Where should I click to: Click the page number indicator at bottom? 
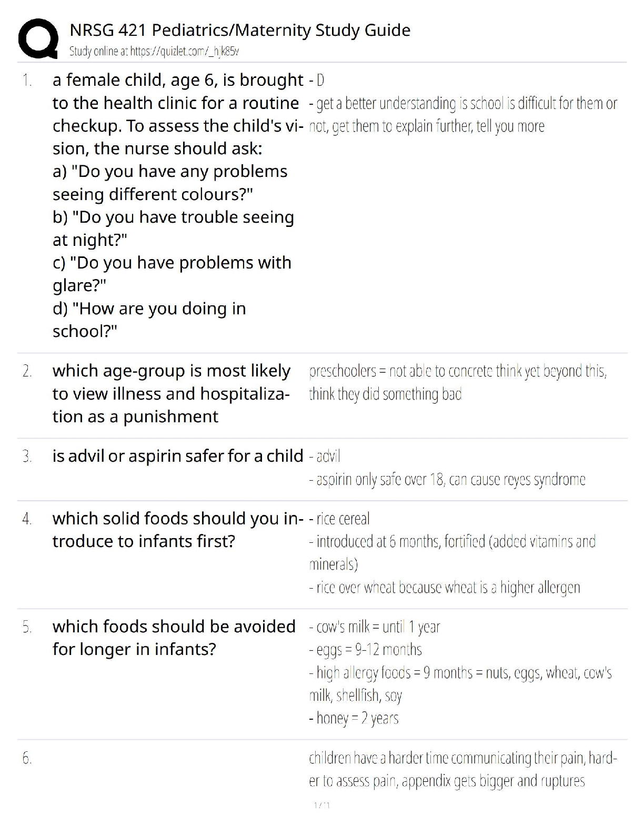pyautogui.click(x=321, y=806)
